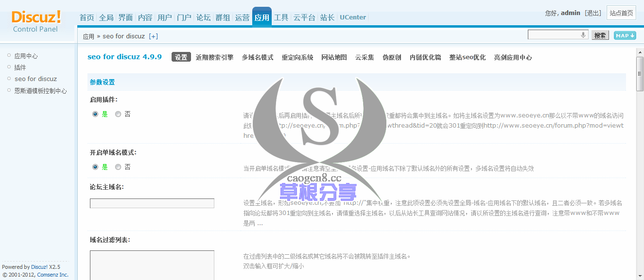Select '是' for 开启单域名模式

coord(95,167)
